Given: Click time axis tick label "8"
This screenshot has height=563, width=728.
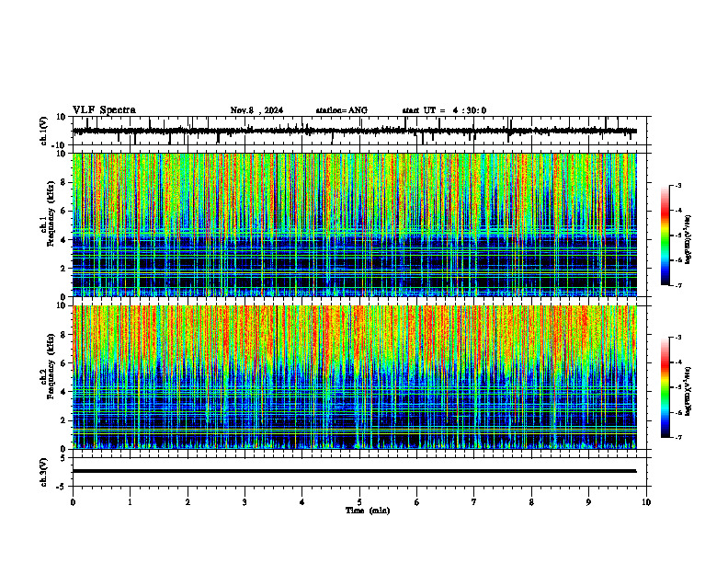Looking at the screenshot, I should point(531,502).
